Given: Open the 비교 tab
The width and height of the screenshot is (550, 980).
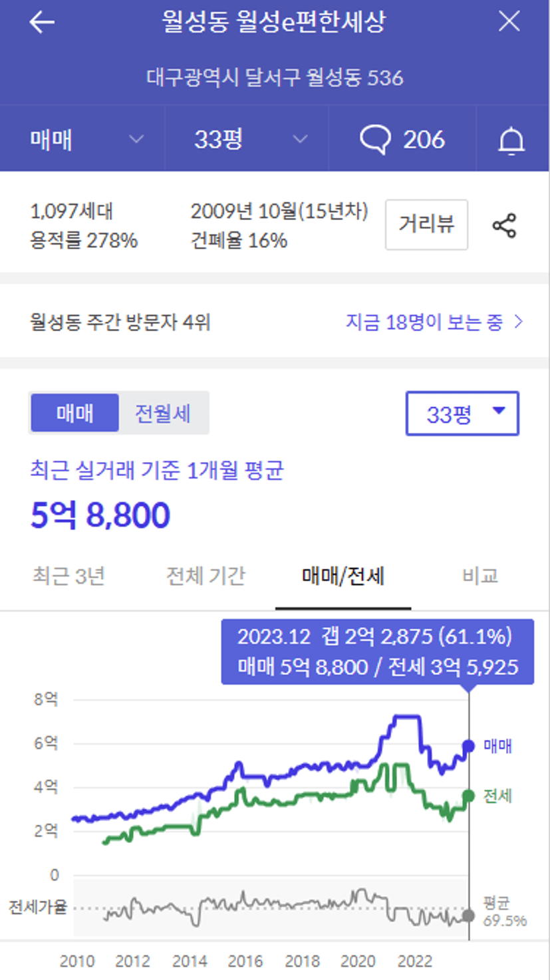Looking at the screenshot, I should (x=480, y=576).
